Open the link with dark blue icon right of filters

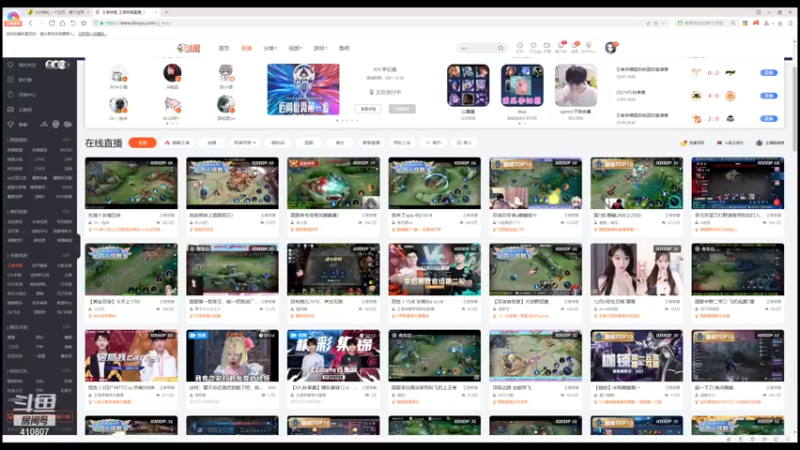click(x=770, y=143)
